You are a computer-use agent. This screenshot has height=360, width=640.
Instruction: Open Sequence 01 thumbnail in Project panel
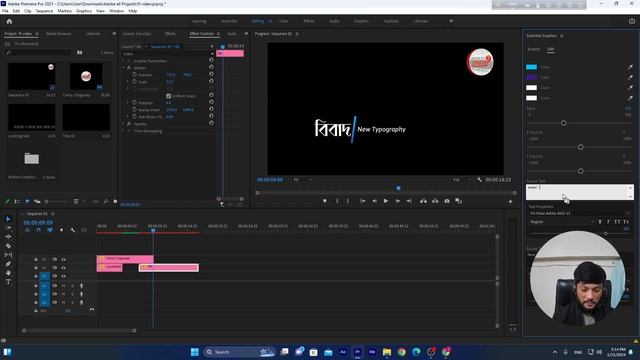click(31, 77)
